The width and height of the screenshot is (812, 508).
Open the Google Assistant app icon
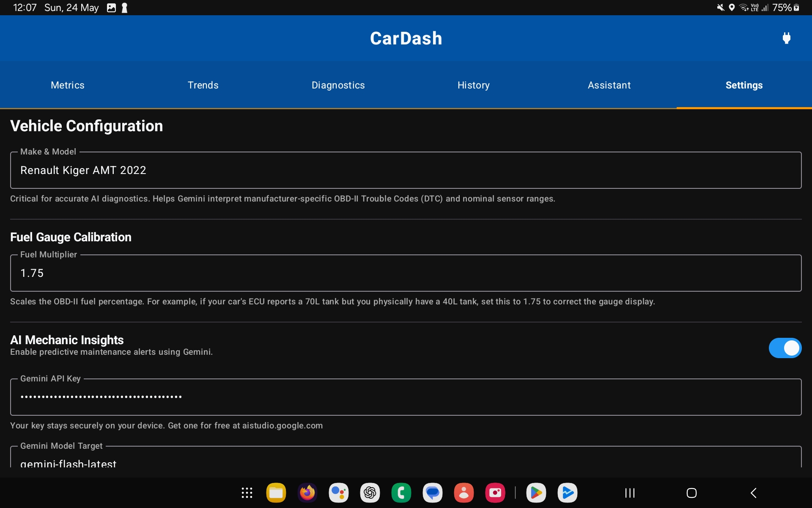tap(339, 493)
